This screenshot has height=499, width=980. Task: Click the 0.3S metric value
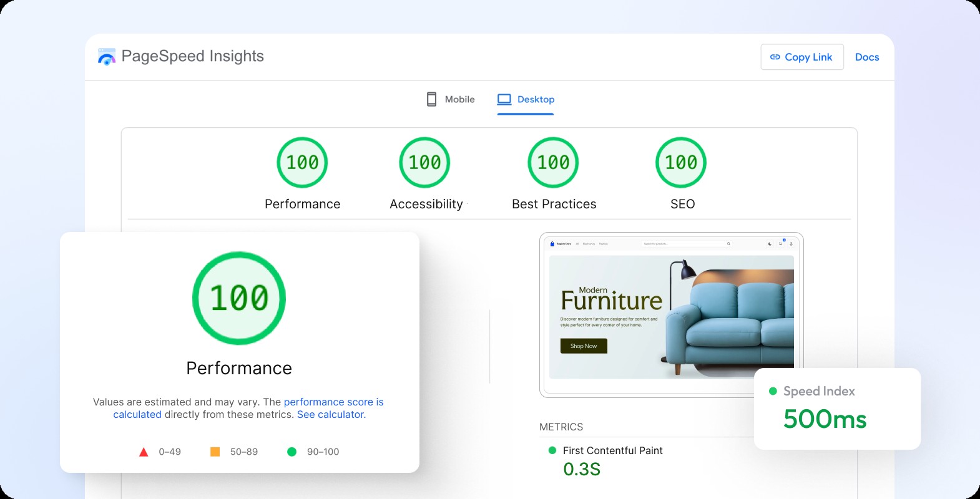click(582, 469)
